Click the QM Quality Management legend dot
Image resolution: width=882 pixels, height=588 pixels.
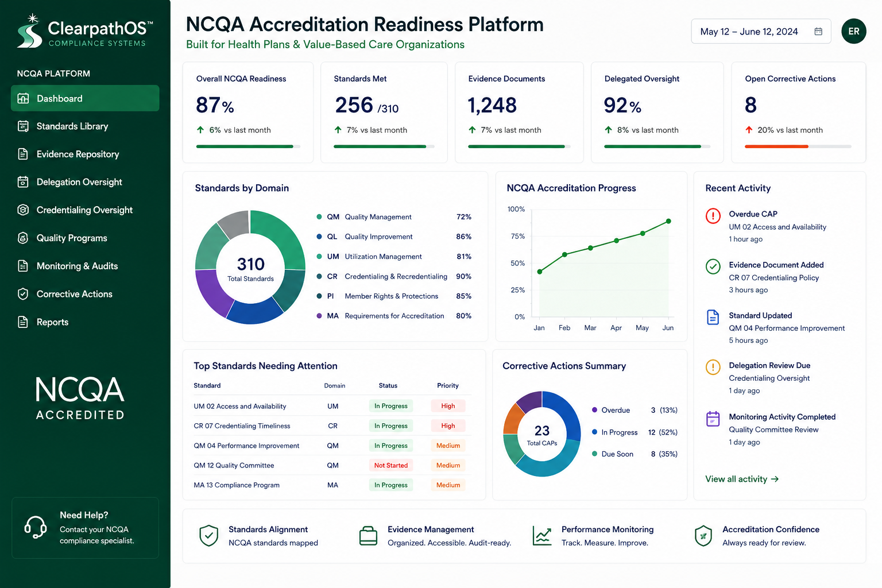click(319, 217)
